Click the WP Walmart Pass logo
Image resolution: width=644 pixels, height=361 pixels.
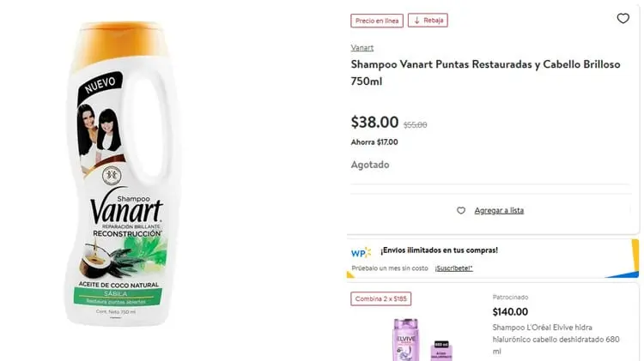pos(361,253)
